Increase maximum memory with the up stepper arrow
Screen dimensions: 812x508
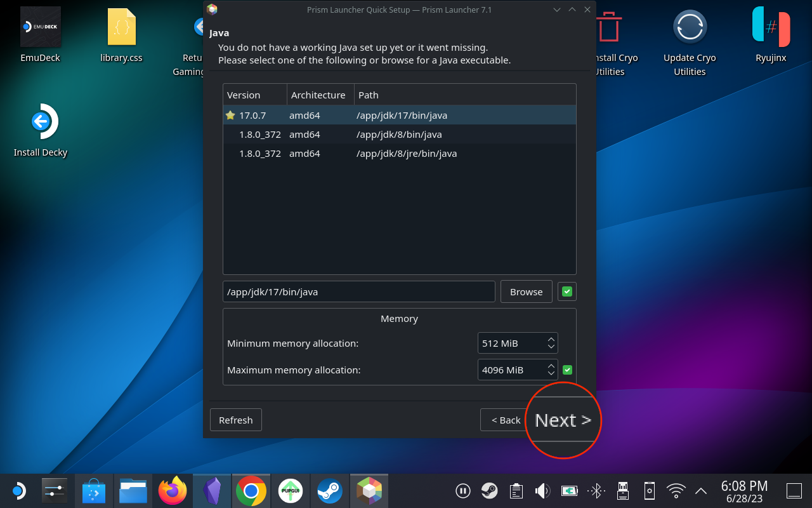point(551,365)
